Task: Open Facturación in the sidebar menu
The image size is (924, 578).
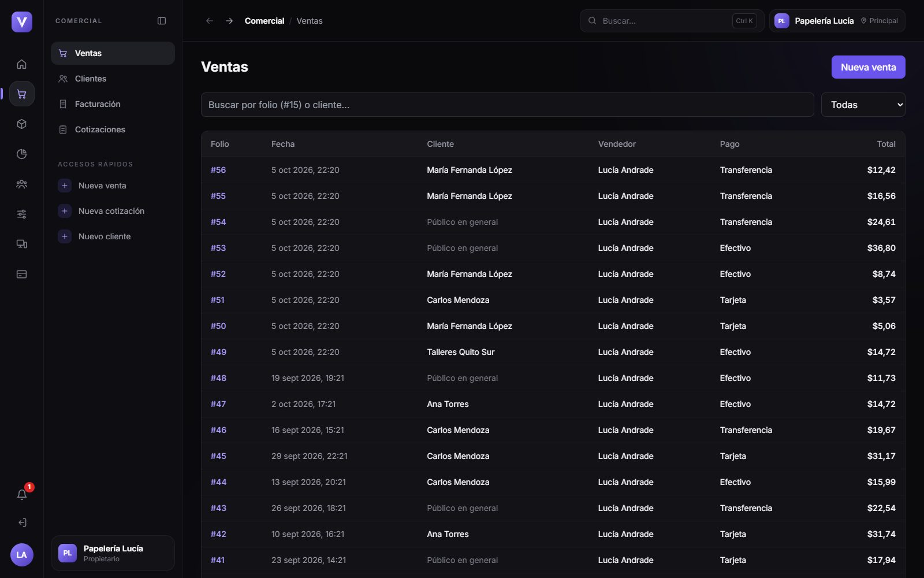Action: (113, 104)
